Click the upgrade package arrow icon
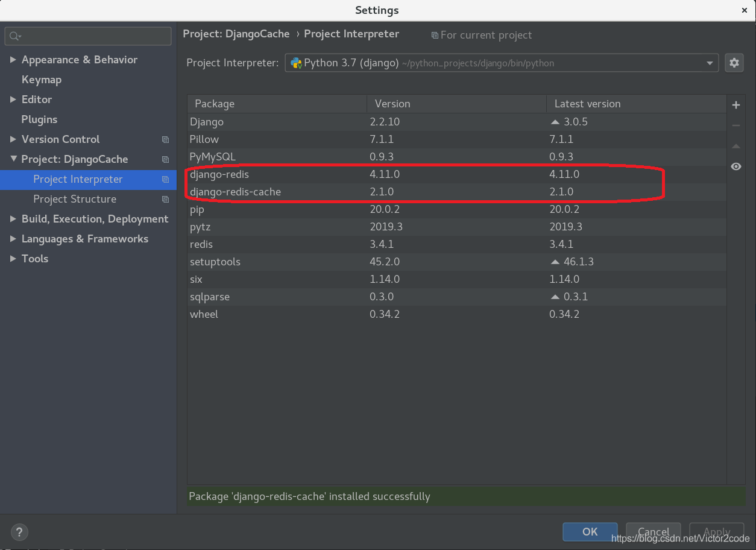756x550 pixels. click(736, 146)
